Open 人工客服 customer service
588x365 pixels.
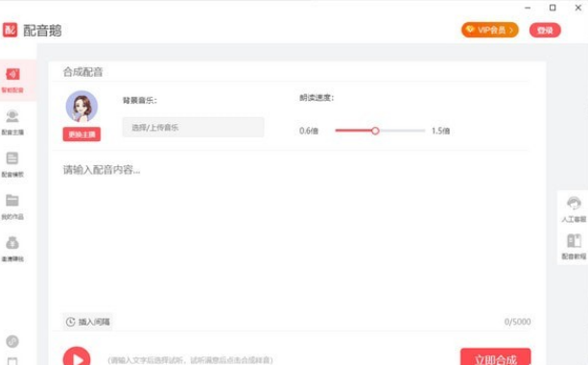574,209
